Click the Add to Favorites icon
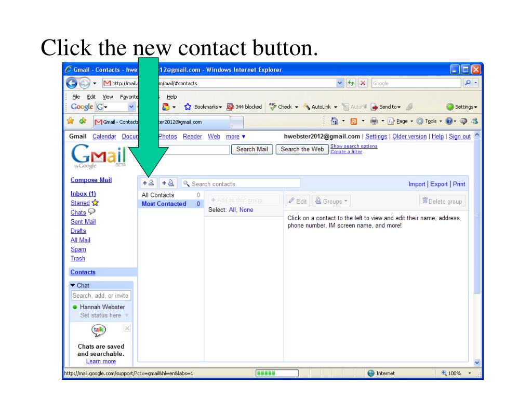 83,121
